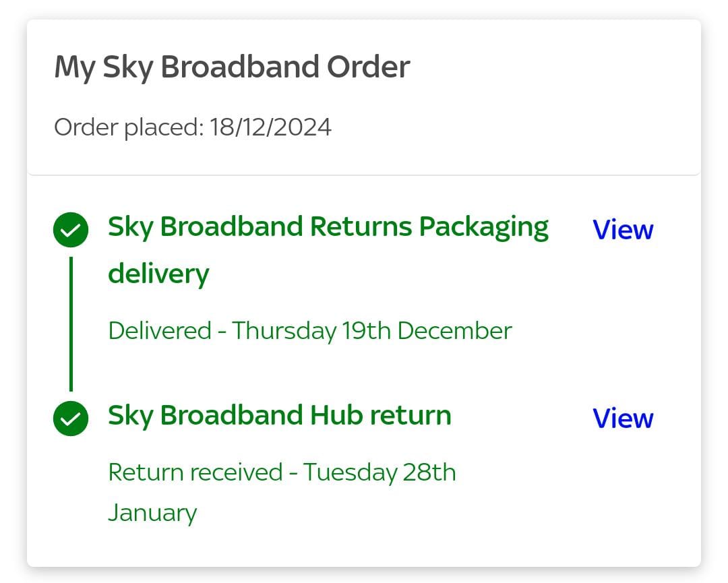Click the Delivered Thursday 19th December status text
This screenshot has height=583, width=728.
310,330
